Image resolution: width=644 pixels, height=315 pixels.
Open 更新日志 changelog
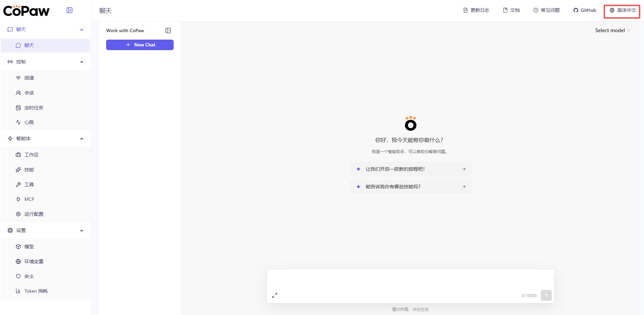pyautogui.click(x=476, y=10)
